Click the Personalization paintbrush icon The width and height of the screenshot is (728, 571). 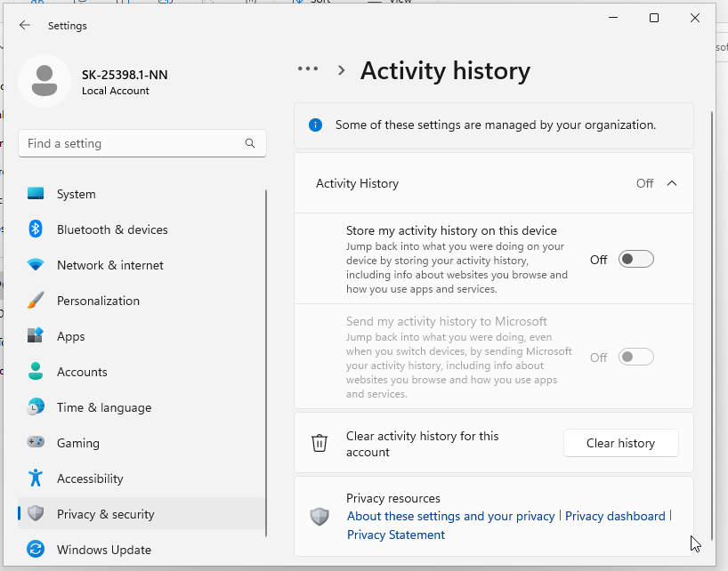click(x=36, y=300)
